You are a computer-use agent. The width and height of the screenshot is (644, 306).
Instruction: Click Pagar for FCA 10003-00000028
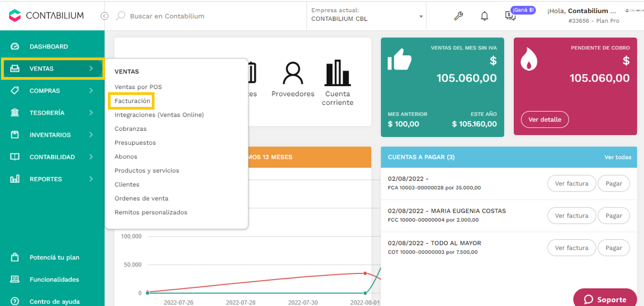click(614, 183)
